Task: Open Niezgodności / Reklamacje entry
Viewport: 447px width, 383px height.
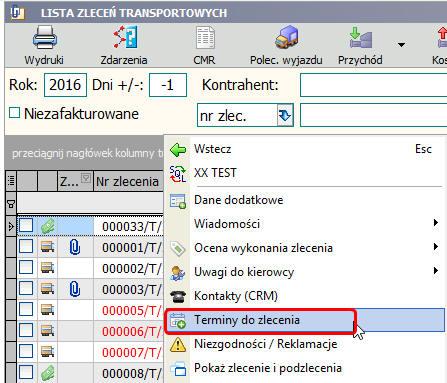Action: [x=266, y=344]
